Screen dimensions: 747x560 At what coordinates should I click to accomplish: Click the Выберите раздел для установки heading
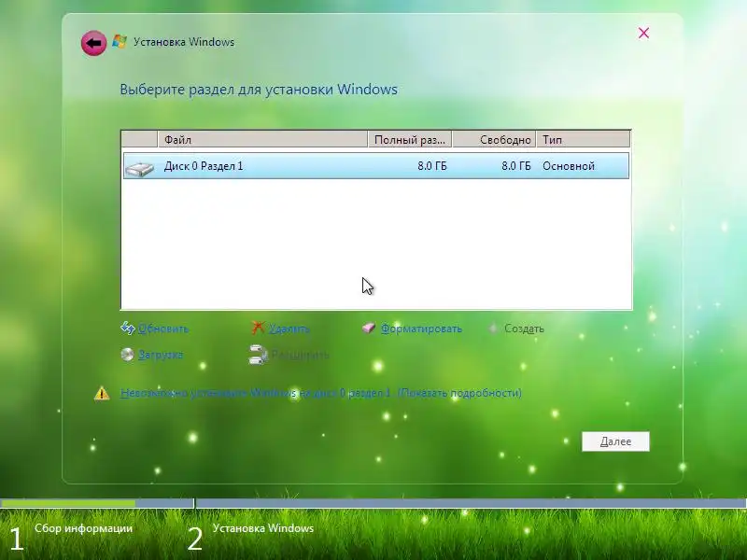259,90
